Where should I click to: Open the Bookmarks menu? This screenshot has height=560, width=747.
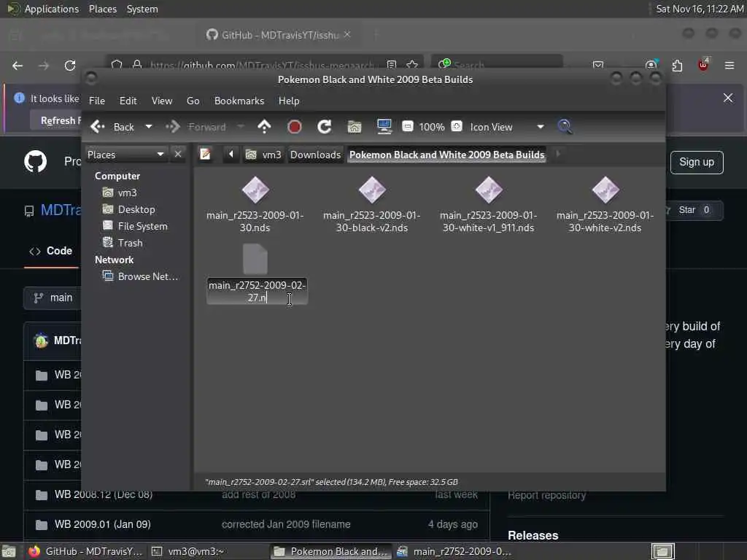coord(239,101)
